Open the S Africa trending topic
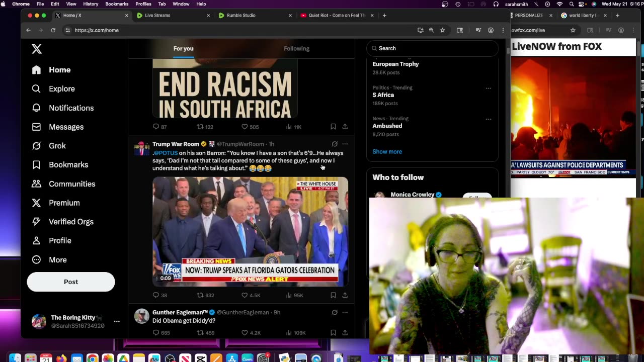644x362 pixels. 383,95
